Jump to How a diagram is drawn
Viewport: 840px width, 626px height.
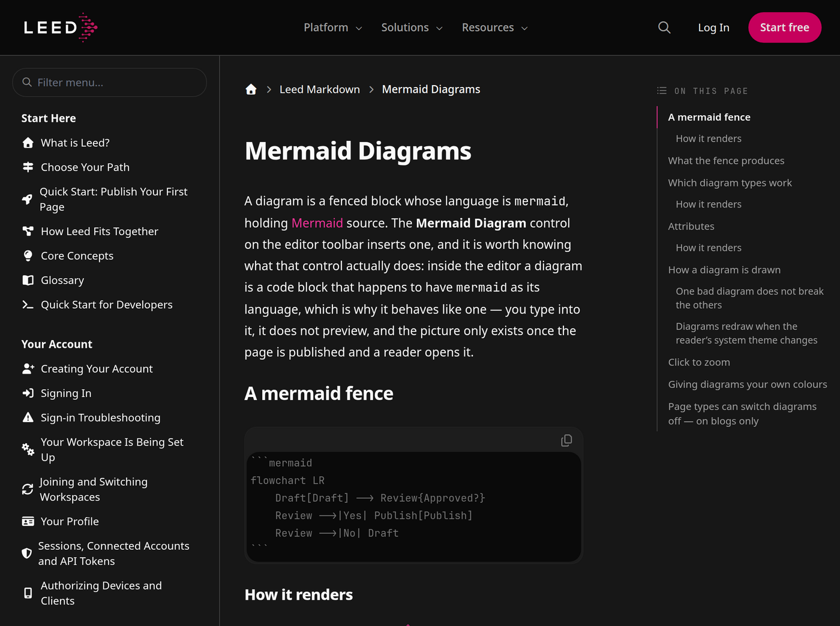[x=724, y=270]
